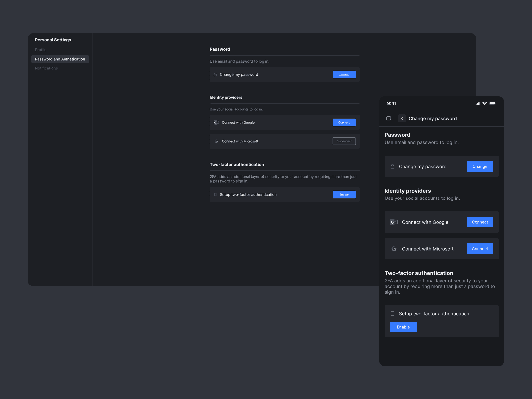Click Connect button for Google in desktop panel
532x399 pixels.
tap(344, 122)
